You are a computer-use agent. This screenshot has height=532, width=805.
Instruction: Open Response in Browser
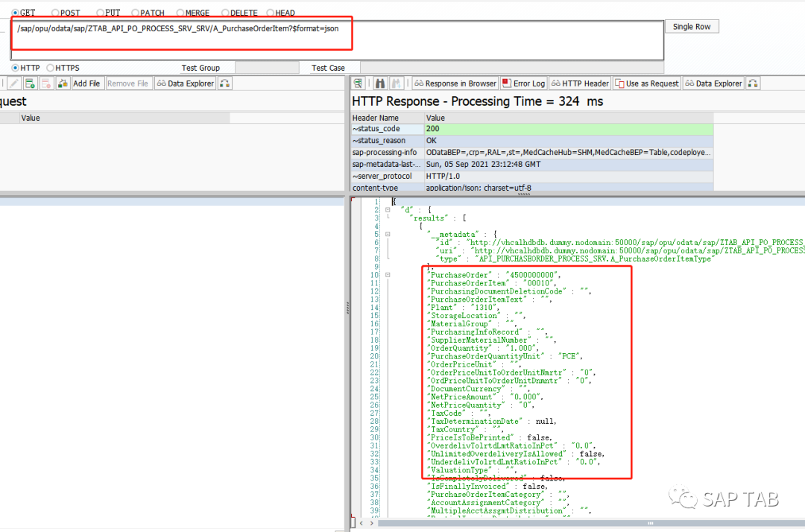pos(455,83)
